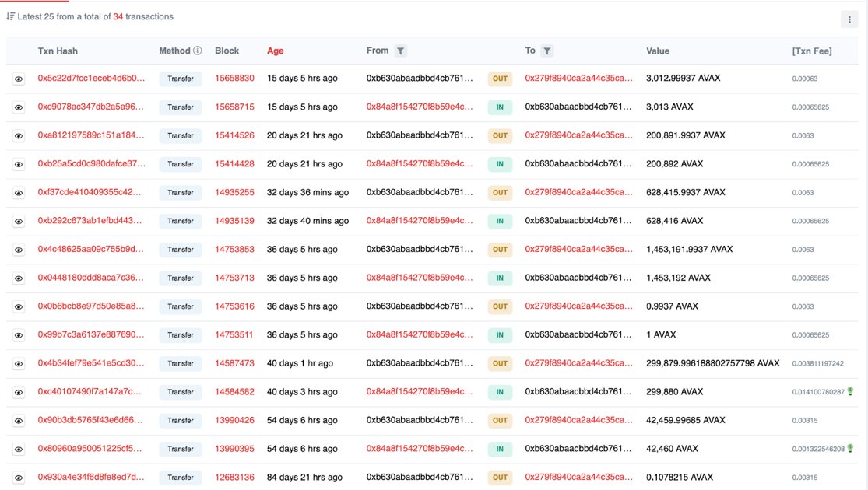The height and width of the screenshot is (490, 868).
Task: Preview transaction 0x4c48625aa09c755b9d with eye icon
Action: click(19, 250)
